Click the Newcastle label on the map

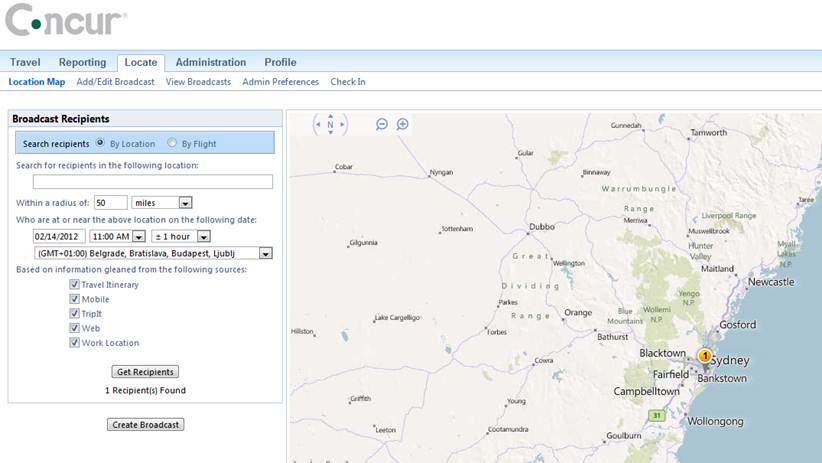(771, 282)
